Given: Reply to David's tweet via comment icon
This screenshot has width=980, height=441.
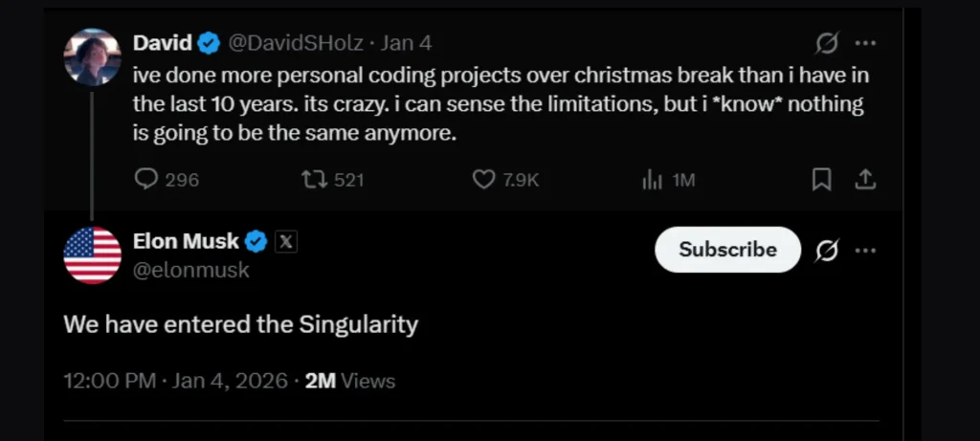Looking at the screenshot, I should click(x=146, y=179).
